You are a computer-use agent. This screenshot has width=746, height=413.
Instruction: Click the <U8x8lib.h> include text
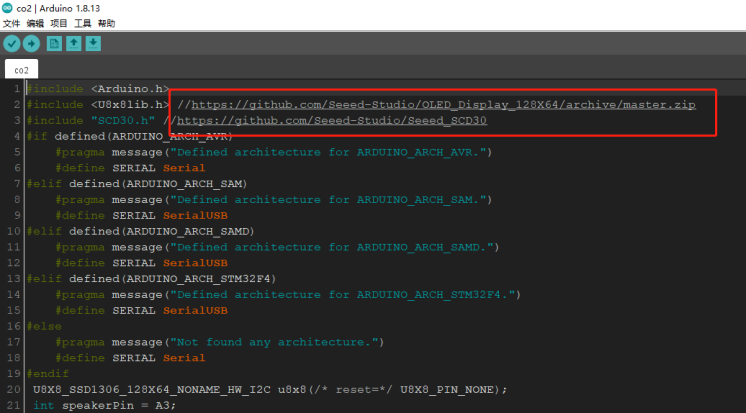130,105
